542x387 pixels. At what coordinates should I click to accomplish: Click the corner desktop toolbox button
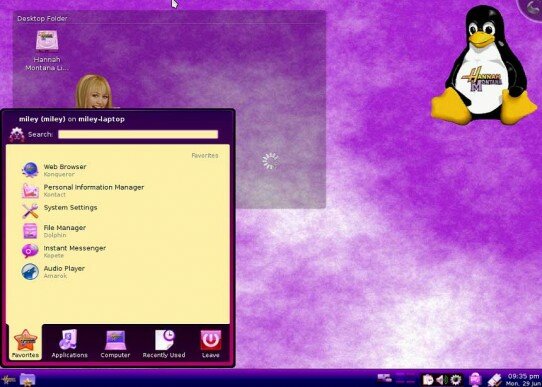[532, 9]
